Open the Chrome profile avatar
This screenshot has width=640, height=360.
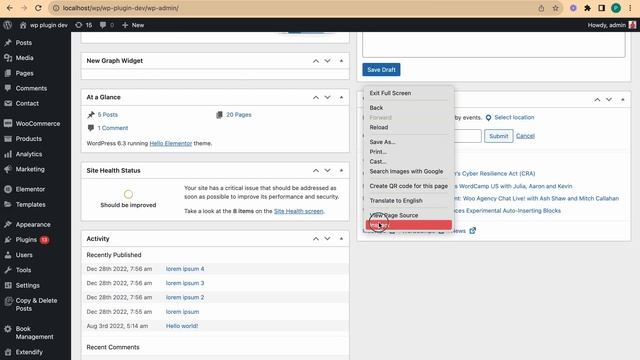(616, 8)
